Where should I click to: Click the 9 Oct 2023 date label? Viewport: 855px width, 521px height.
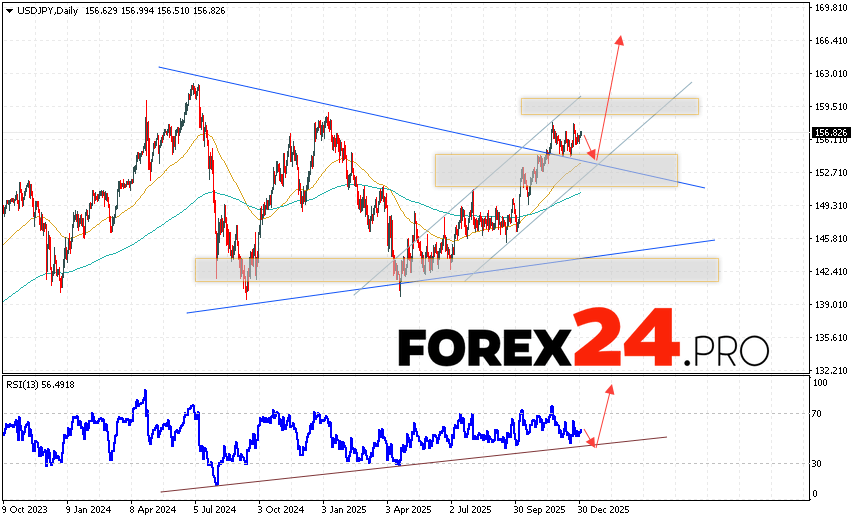pos(24,507)
